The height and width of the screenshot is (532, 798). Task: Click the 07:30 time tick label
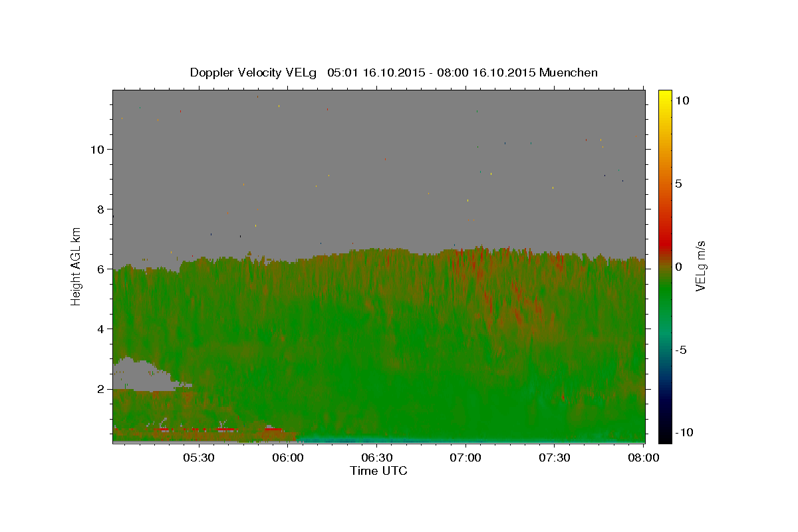tap(555, 458)
